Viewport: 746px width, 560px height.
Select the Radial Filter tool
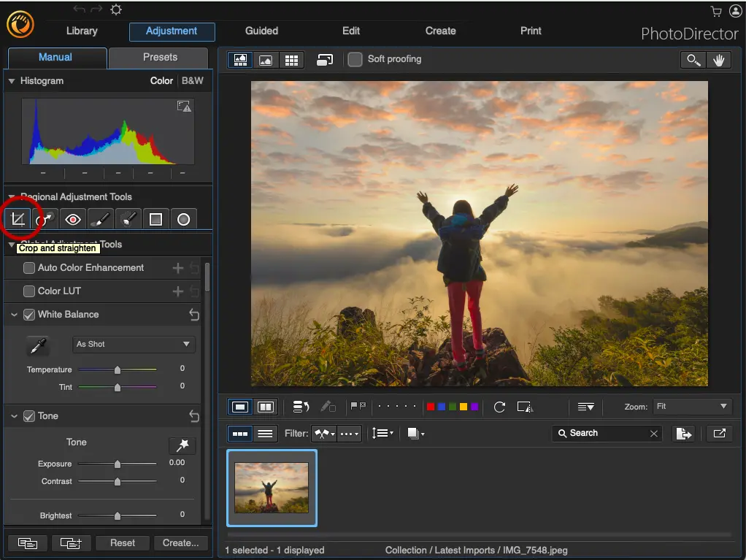(x=183, y=218)
